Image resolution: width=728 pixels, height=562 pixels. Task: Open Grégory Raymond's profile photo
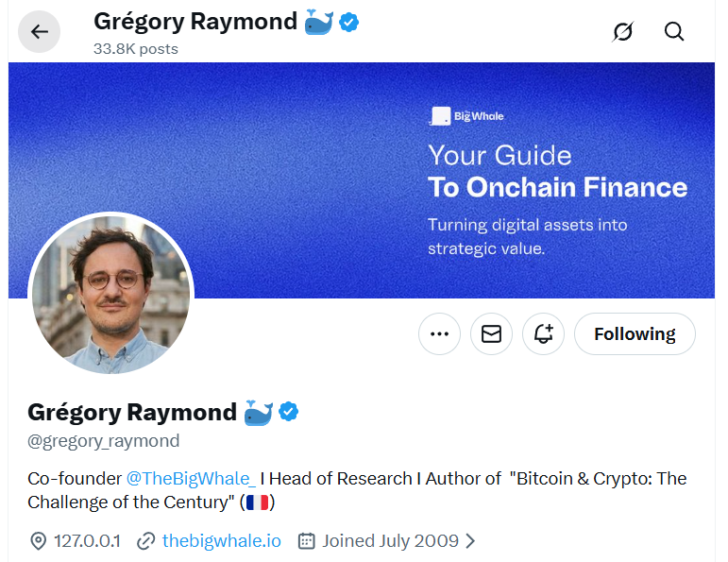110,295
